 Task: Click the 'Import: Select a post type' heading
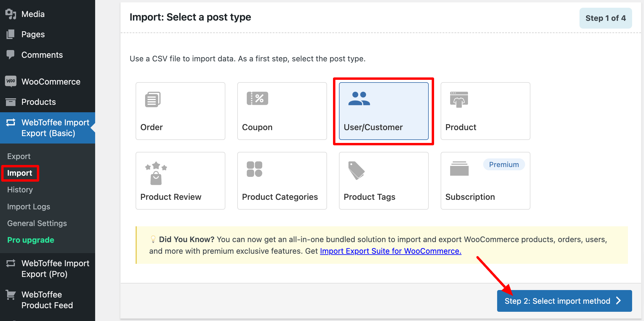click(190, 17)
